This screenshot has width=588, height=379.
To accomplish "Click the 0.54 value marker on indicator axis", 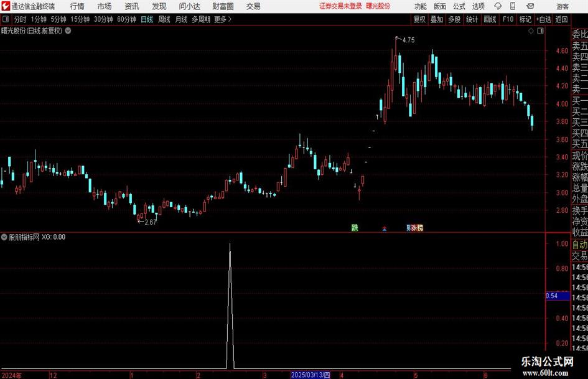I will click(558, 296).
